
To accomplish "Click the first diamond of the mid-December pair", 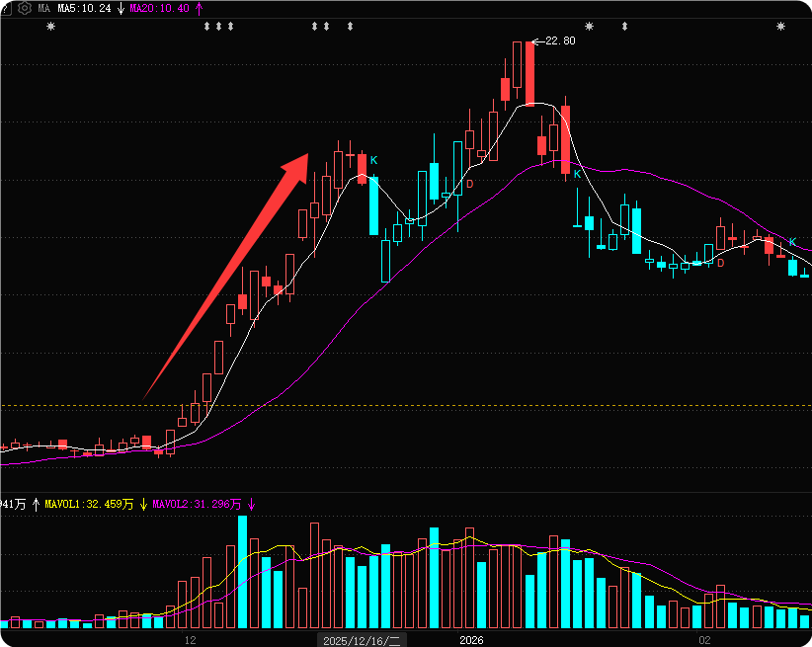I will pos(314,26).
